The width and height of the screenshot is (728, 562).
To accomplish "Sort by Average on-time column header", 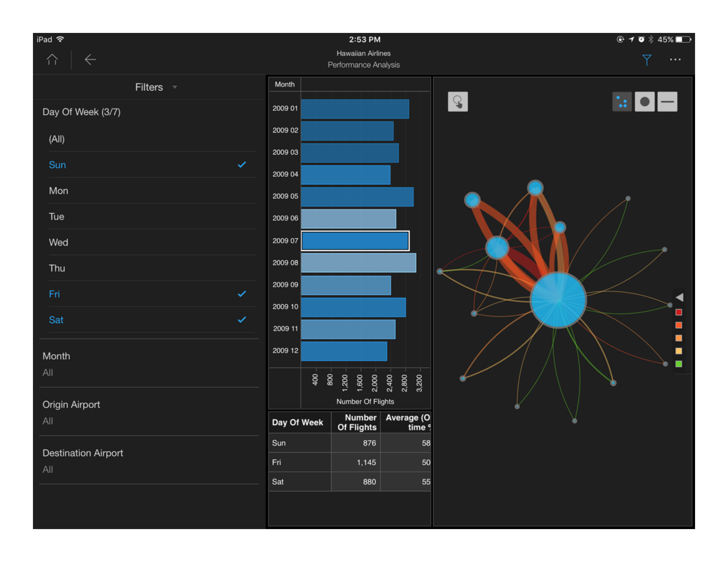I will click(406, 422).
